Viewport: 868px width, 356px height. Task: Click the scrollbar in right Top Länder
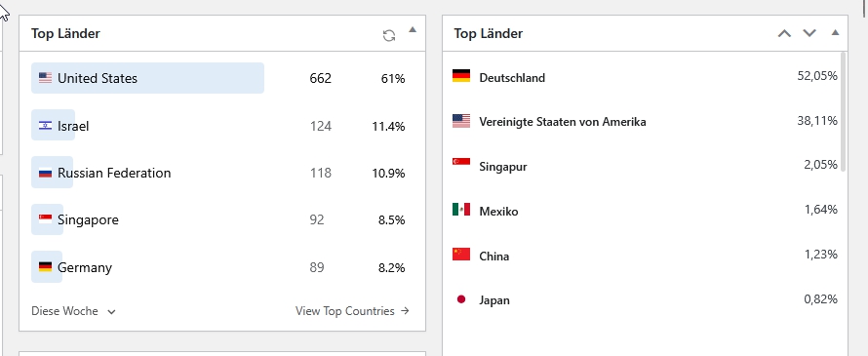843,111
